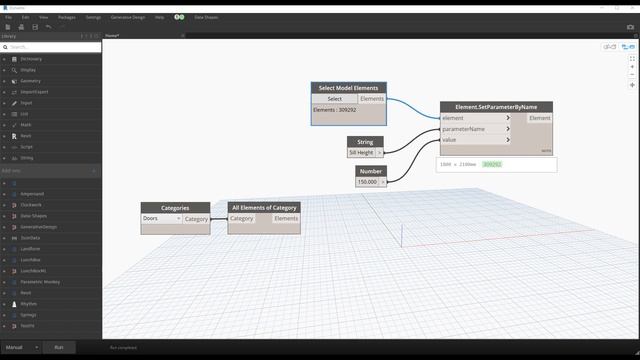Open the Packages menu

(67, 18)
